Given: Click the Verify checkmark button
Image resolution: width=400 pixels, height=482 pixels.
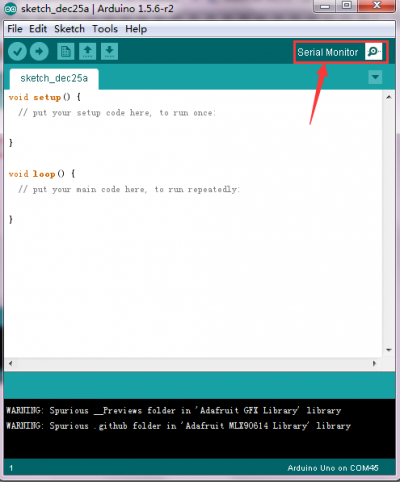Looking at the screenshot, I should click(x=17, y=51).
